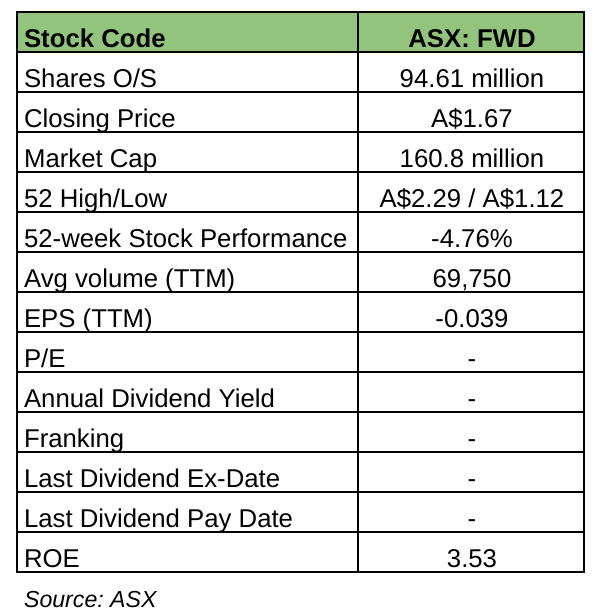602x613 pixels.
Task: Click the Source: ASX caption text
Action: pos(90,598)
